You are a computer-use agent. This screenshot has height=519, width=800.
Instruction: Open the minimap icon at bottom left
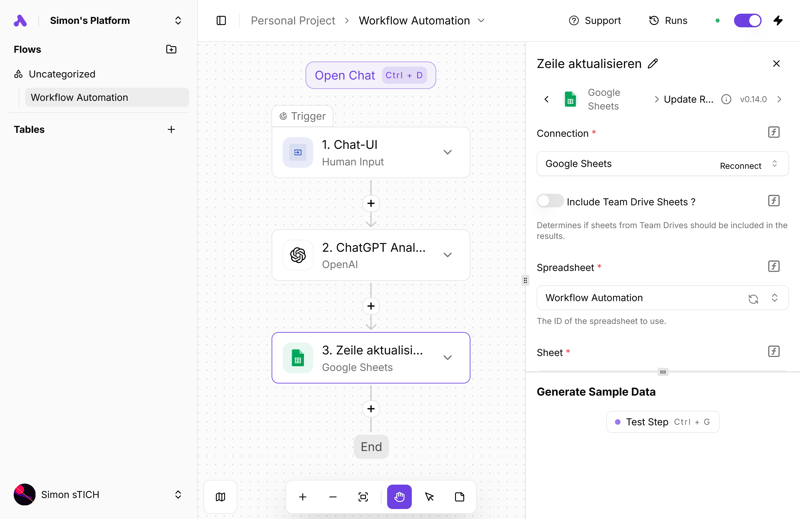(221, 497)
